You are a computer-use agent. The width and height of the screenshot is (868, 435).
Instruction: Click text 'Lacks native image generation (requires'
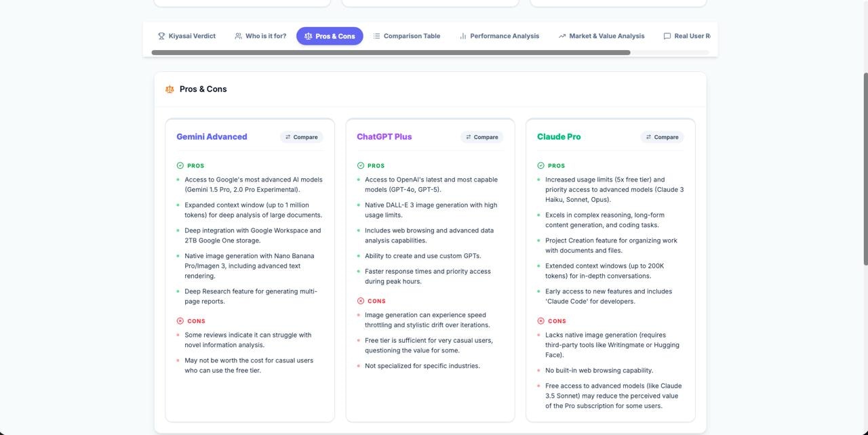pyautogui.click(x=606, y=335)
